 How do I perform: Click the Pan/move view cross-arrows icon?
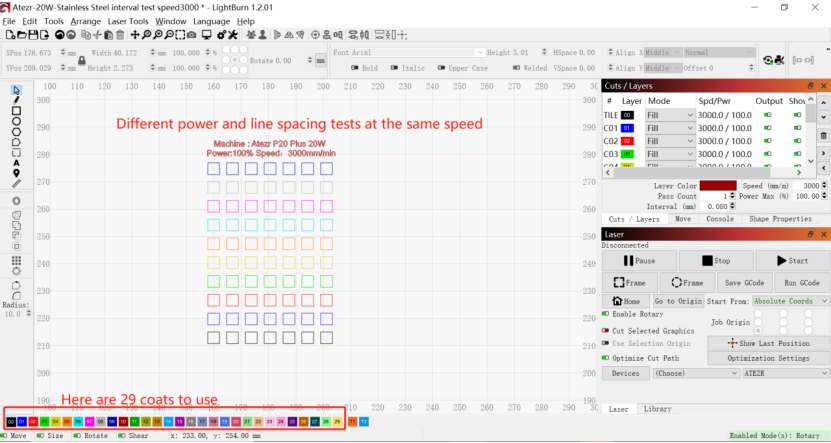pos(135,35)
